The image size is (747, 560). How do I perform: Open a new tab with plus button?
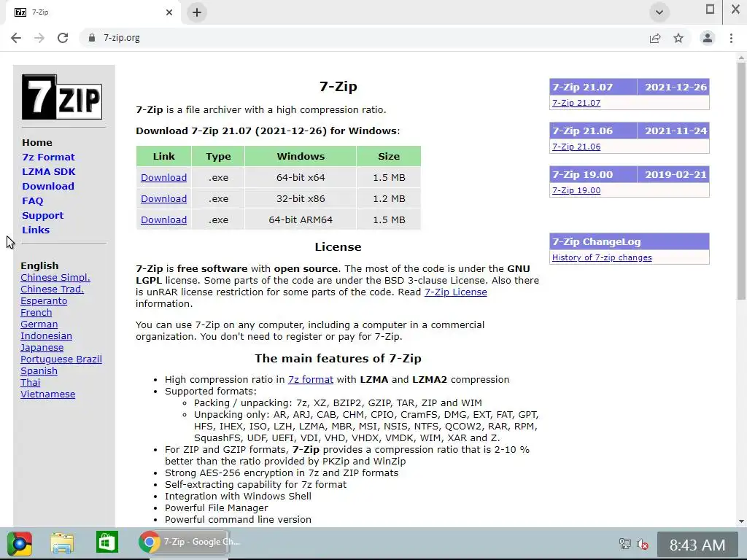tap(197, 12)
